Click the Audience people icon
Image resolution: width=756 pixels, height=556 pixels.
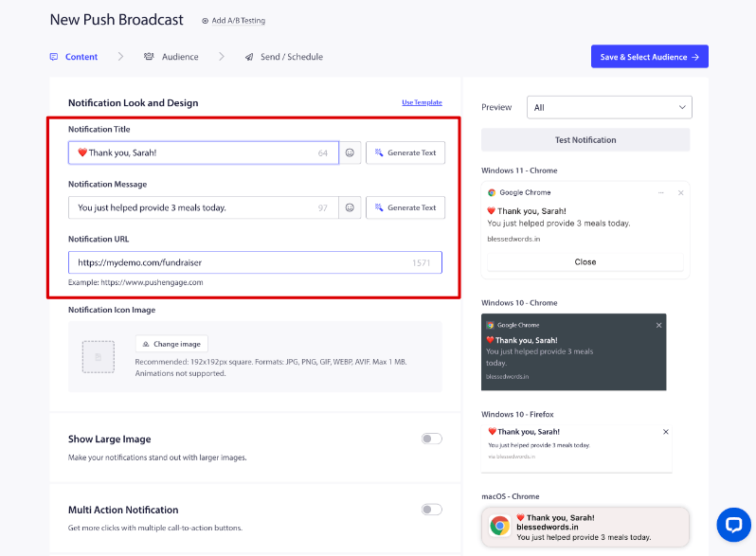[x=149, y=57]
